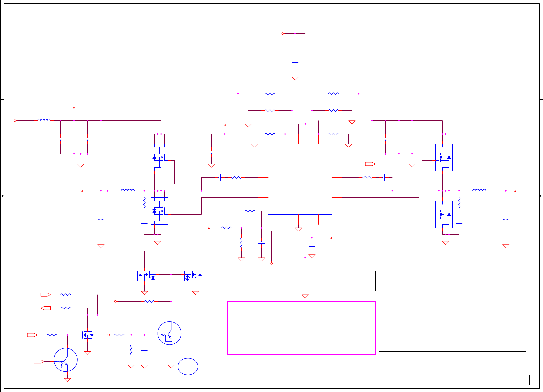Click the lower-left power MOSFET symbol
Screen dimensions: 543x392
click(x=159, y=211)
